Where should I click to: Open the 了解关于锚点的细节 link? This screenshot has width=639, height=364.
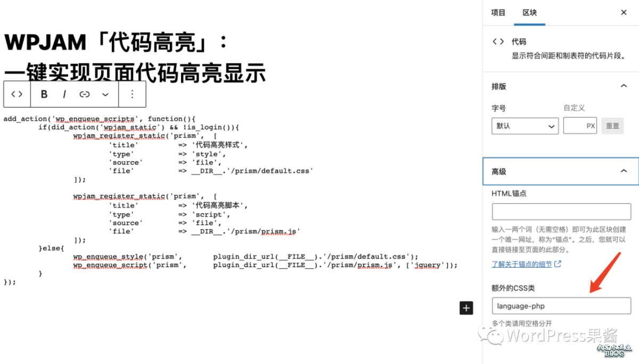(x=523, y=263)
